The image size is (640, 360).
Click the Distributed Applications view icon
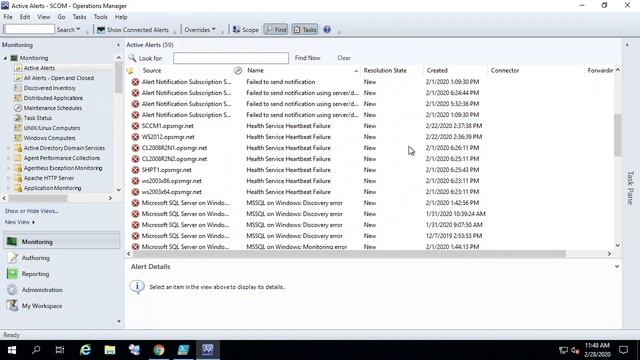tap(18, 98)
